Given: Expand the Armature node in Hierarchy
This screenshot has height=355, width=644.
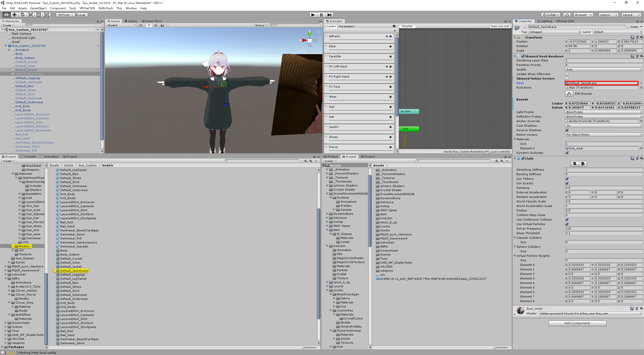Looking at the screenshot, I should point(10,50).
